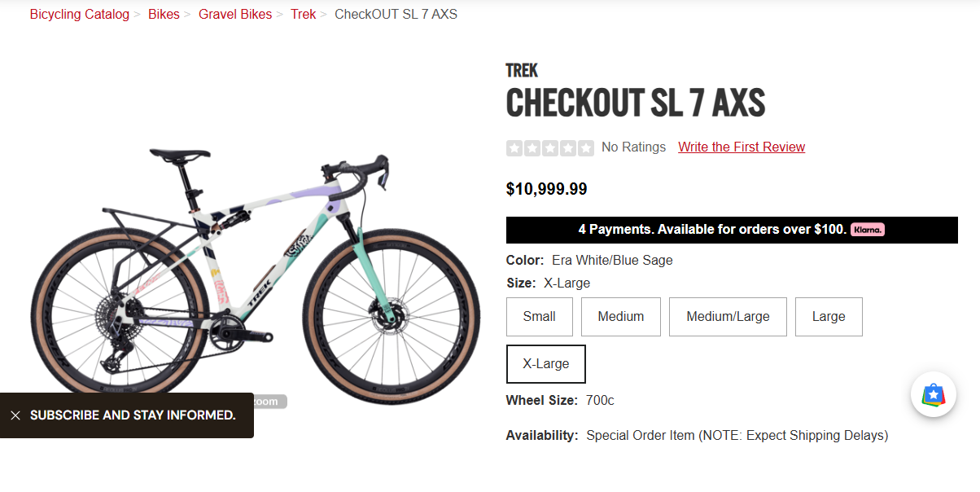Click the fifth rating star
This screenshot has height=492, width=980.
(586, 148)
